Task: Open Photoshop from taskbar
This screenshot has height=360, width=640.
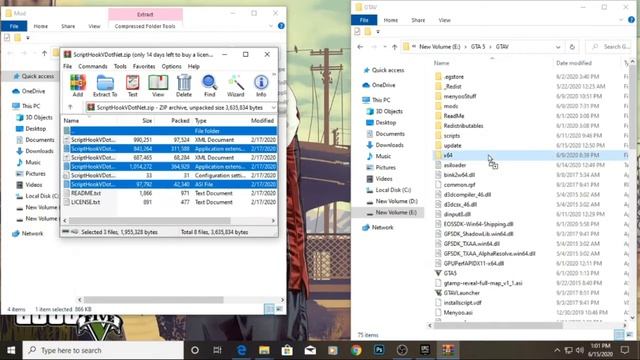Action: 379,350
